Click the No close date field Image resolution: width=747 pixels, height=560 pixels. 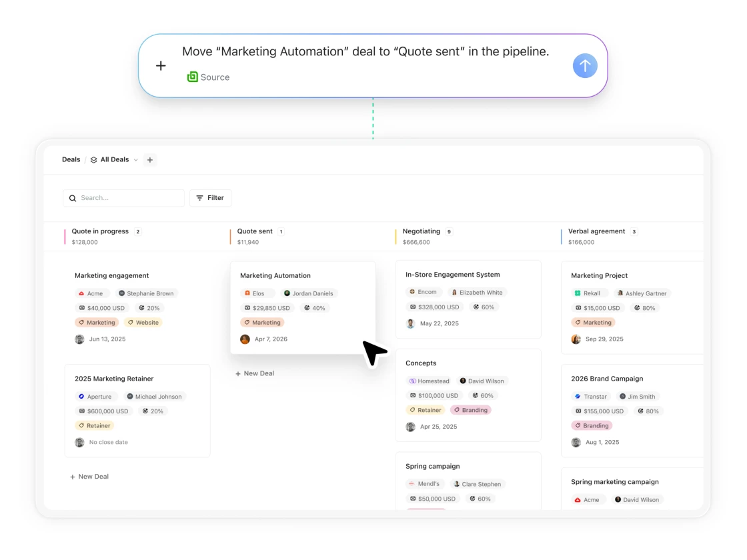click(x=108, y=442)
